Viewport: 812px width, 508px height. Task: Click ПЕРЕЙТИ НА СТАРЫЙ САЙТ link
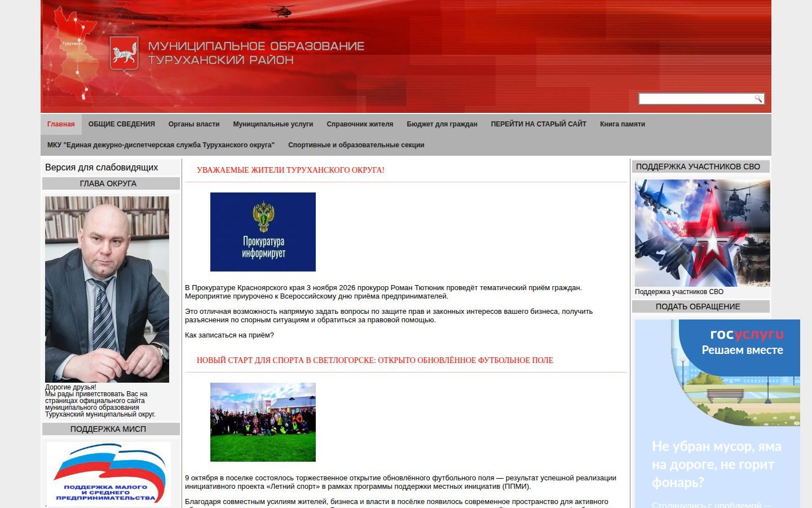pos(539,124)
